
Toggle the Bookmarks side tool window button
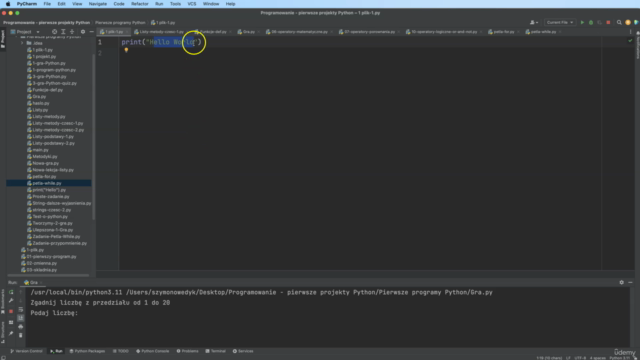pyautogui.click(x=3, y=302)
